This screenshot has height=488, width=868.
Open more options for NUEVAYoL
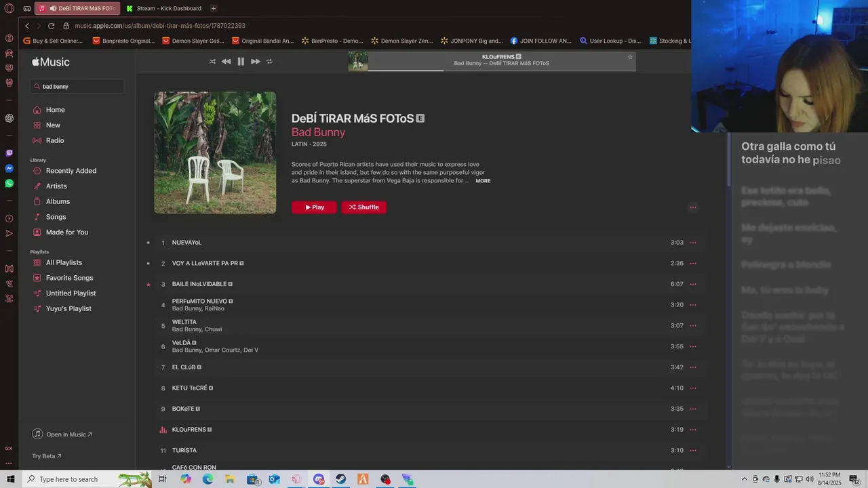pos(692,243)
